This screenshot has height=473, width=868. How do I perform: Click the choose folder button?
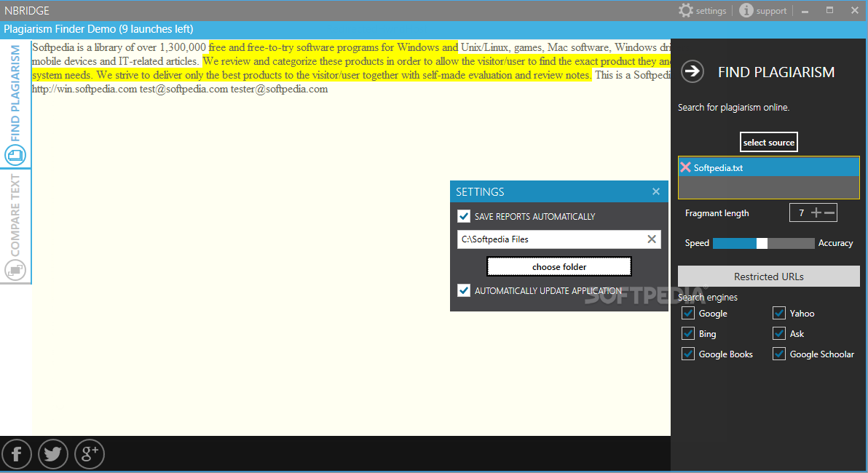pyautogui.click(x=559, y=266)
